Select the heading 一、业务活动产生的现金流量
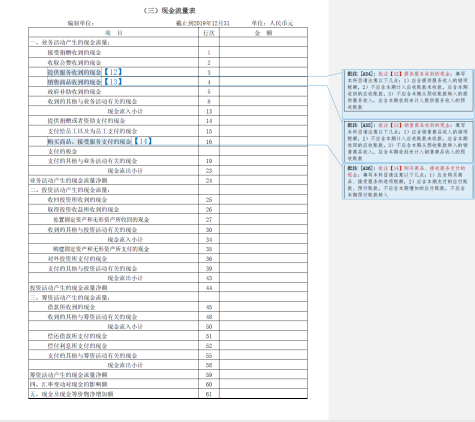Viewport: 475px width, 422px height. (70, 42)
